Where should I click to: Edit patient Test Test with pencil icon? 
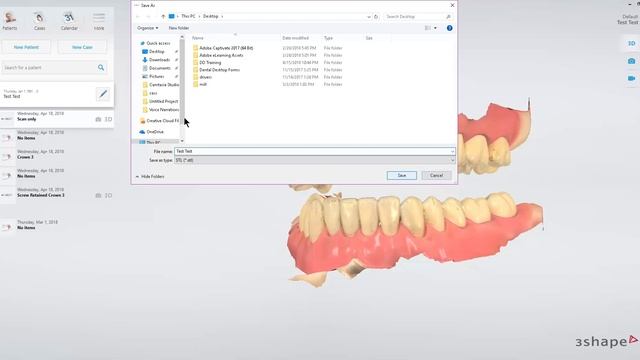click(103, 94)
